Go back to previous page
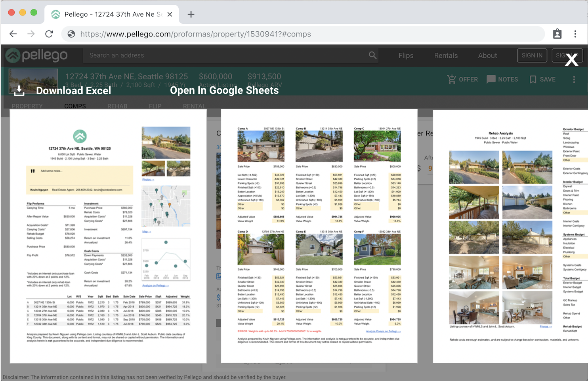This screenshot has height=381, width=588. [13, 34]
